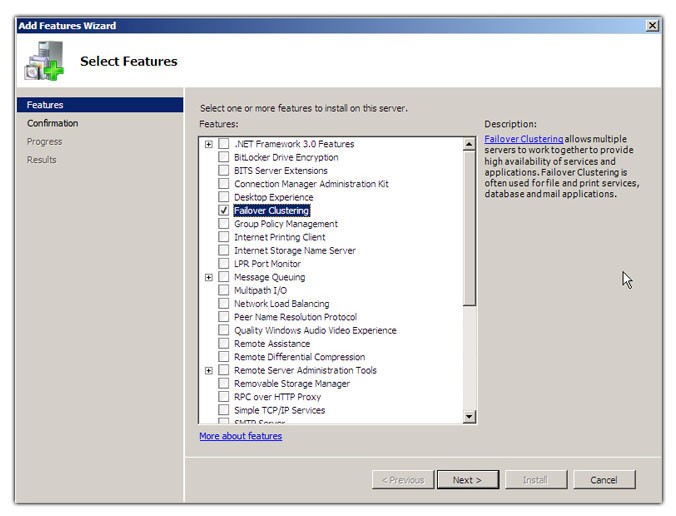Cancel the Add Features Wizard
The height and width of the screenshot is (516, 676).
[x=604, y=480]
